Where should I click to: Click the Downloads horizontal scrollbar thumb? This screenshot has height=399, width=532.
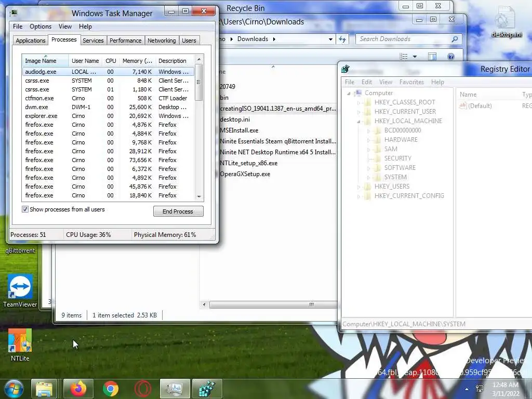[x=273, y=304]
